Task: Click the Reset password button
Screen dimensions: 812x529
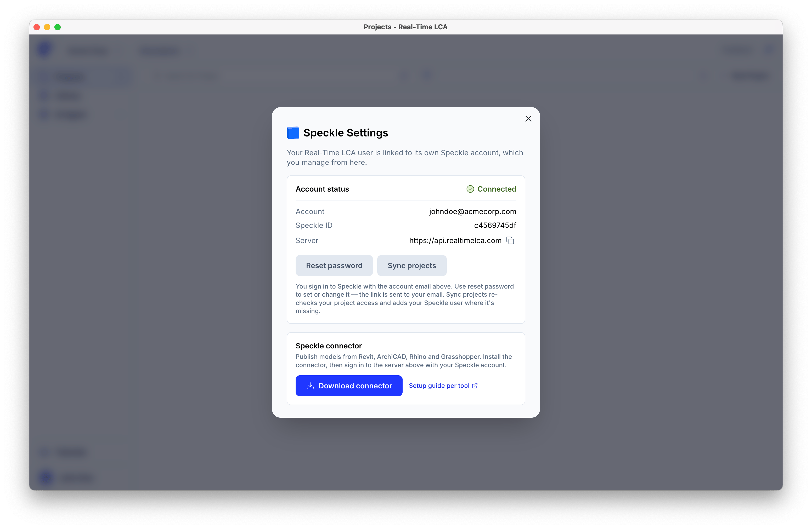Action: click(x=334, y=266)
